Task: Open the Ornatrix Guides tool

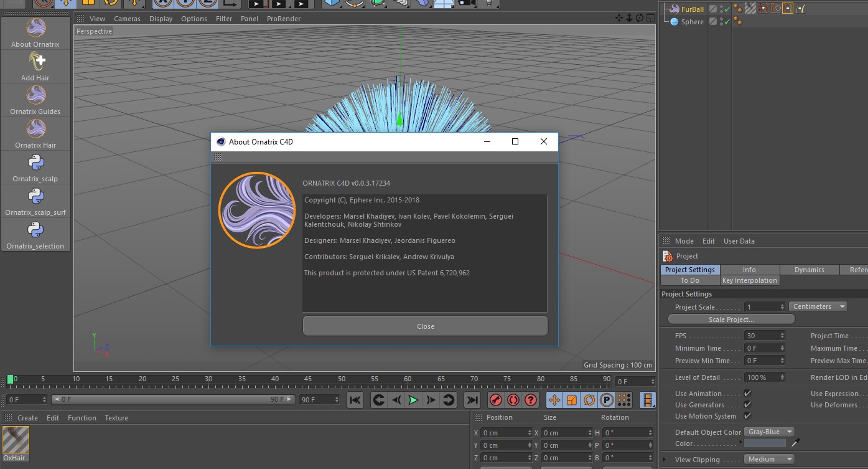Action: 36,95
